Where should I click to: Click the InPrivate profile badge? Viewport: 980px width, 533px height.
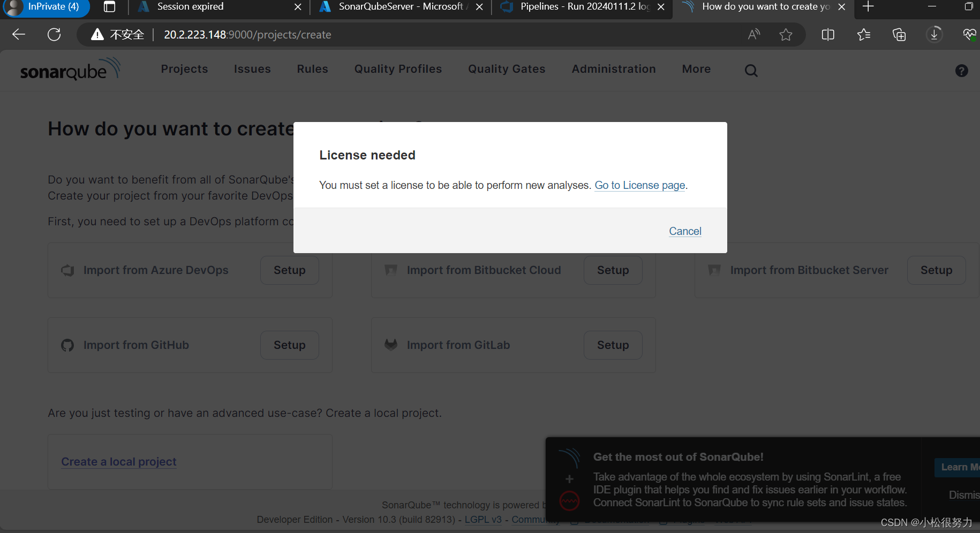click(46, 7)
